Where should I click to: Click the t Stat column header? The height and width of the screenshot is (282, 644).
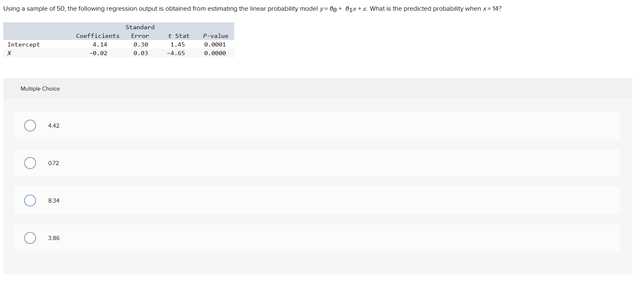pos(179,35)
